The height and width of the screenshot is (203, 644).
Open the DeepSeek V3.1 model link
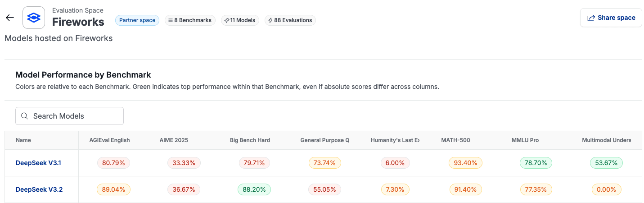[38, 163]
